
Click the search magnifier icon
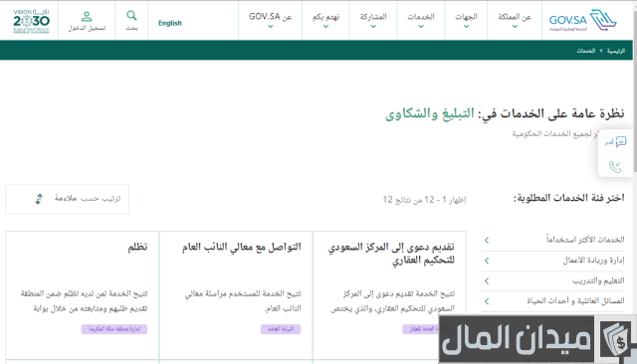tap(131, 16)
